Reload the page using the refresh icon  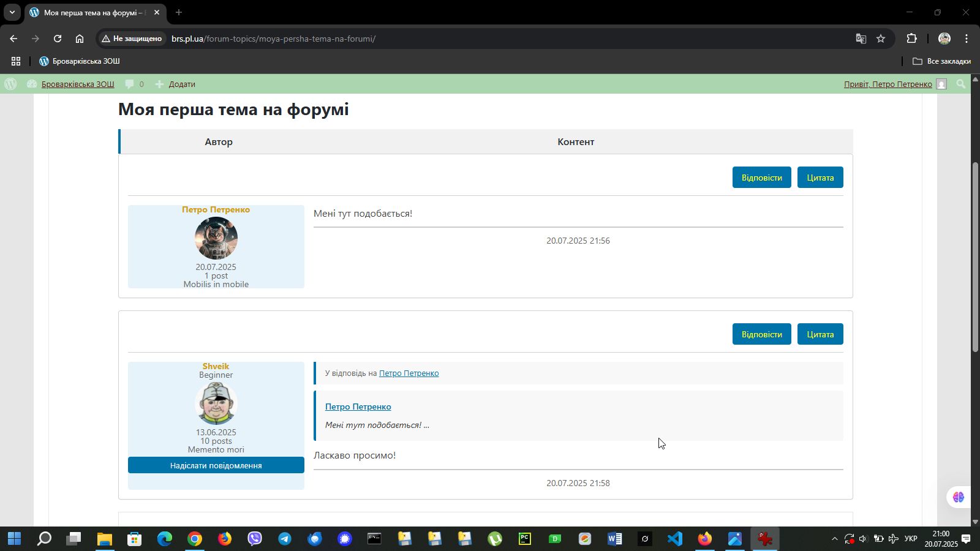pos(58,39)
